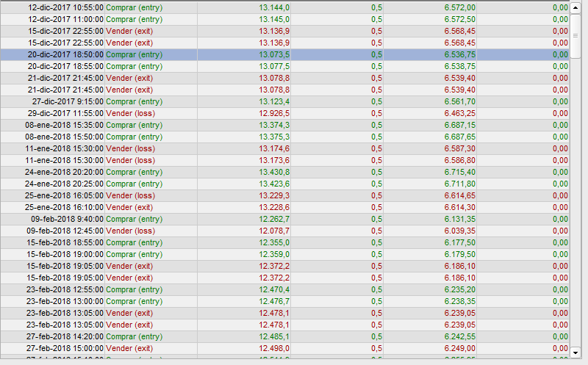Click price 13.073,5 in highlighted row

tap(274, 54)
